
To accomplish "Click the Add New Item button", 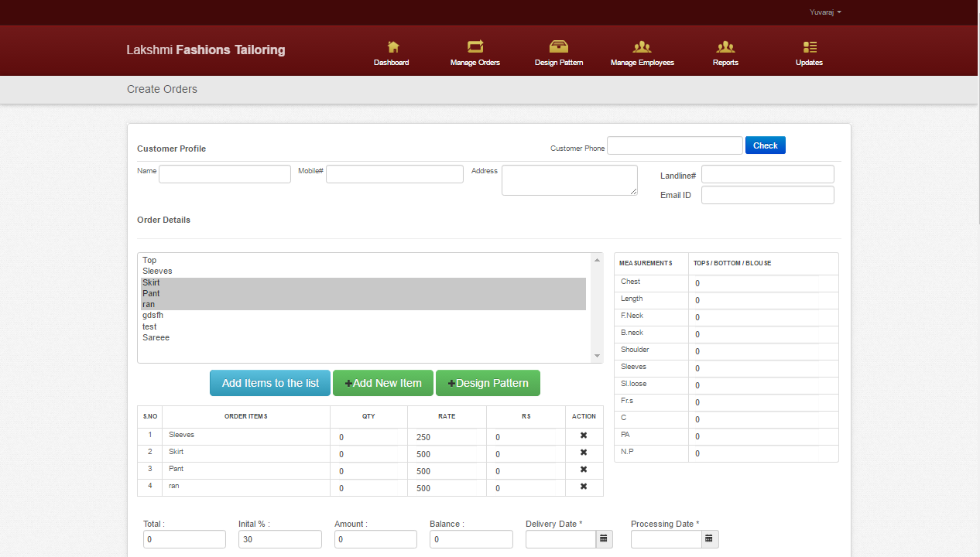I will [x=383, y=383].
